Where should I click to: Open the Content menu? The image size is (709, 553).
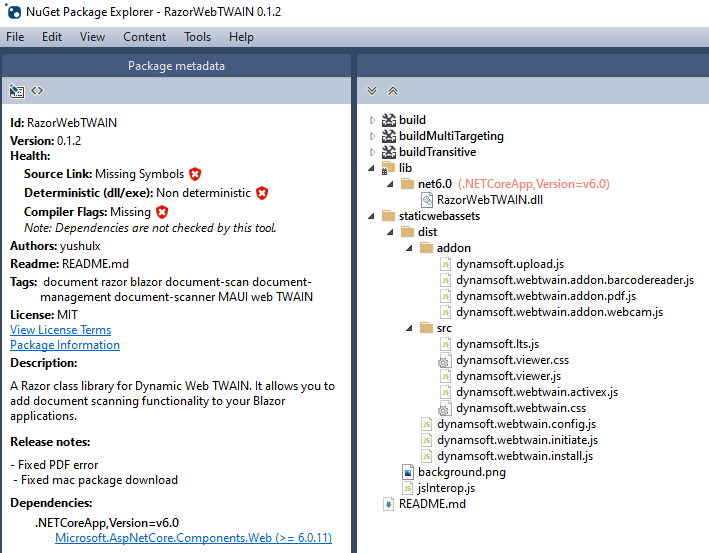click(x=144, y=37)
